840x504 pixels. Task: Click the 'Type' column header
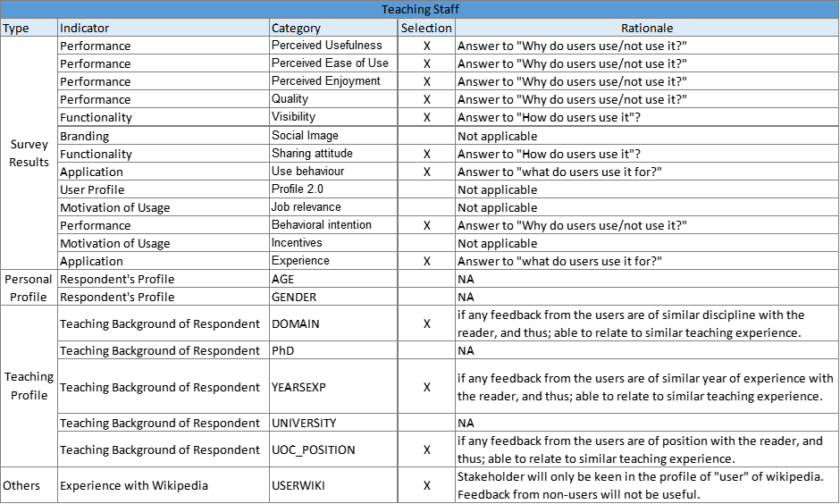[29, 28]
